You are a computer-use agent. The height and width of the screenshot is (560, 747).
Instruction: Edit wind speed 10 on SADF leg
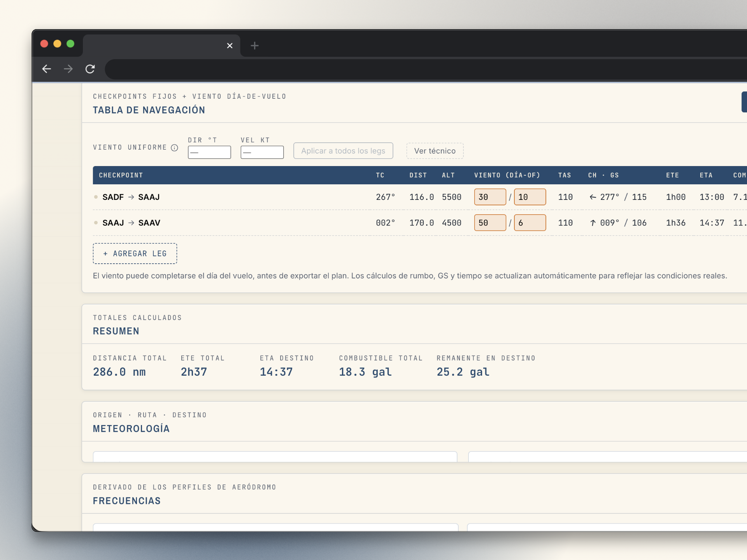[530, 197]
